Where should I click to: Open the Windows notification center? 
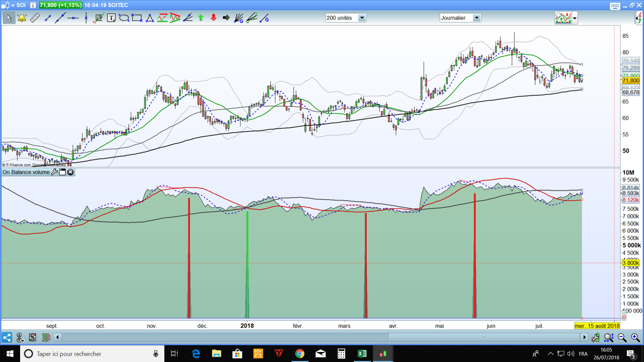pyautogui.click(x=631, y=354)
